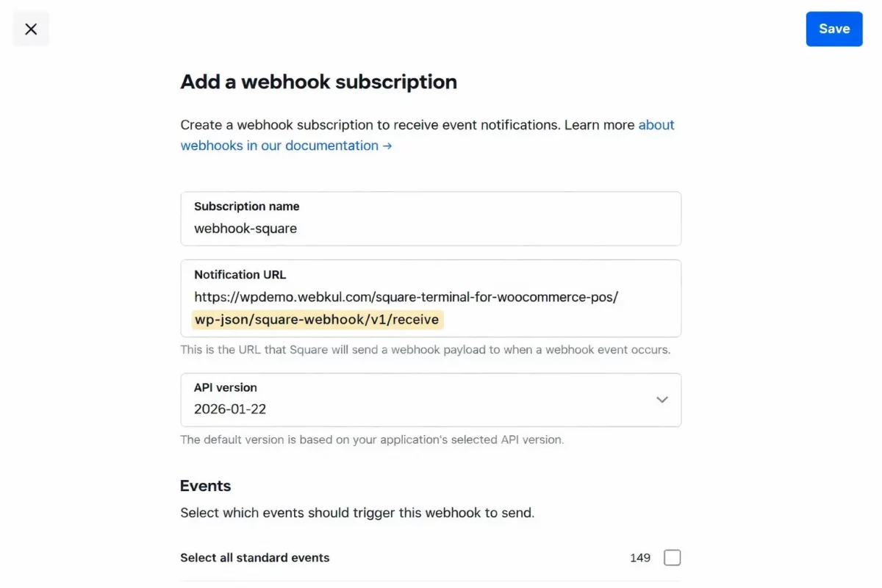Image resolution: width=882 pixels, height=588 pixels.
Task: Click the Subscription name input field
Action: tap(430, 228)
